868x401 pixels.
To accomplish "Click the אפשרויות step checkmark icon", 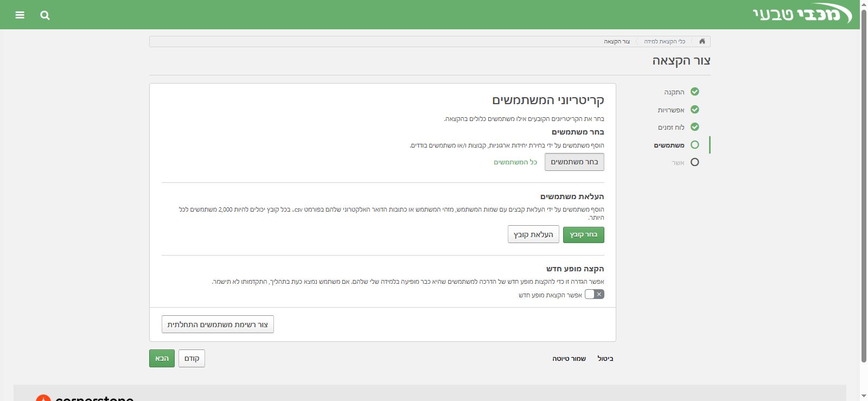I will pos(694,110).
